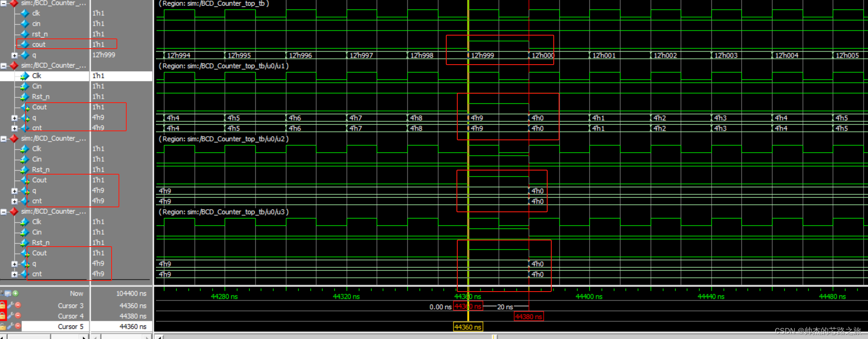Click the Now time value 104400 ns
Viewport: 868px width, 339px height.
point(131,294)
